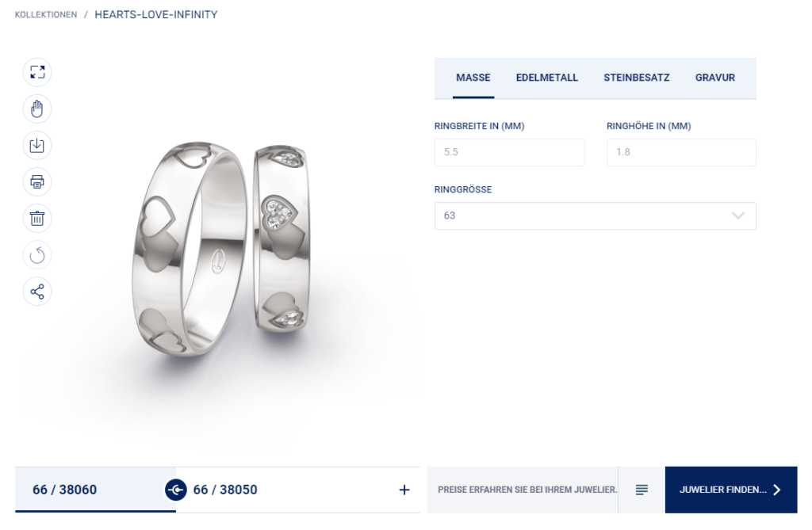812x530 pixels.
Task: Delete configuration with trash icon
Action: click(x=37, y=219)
